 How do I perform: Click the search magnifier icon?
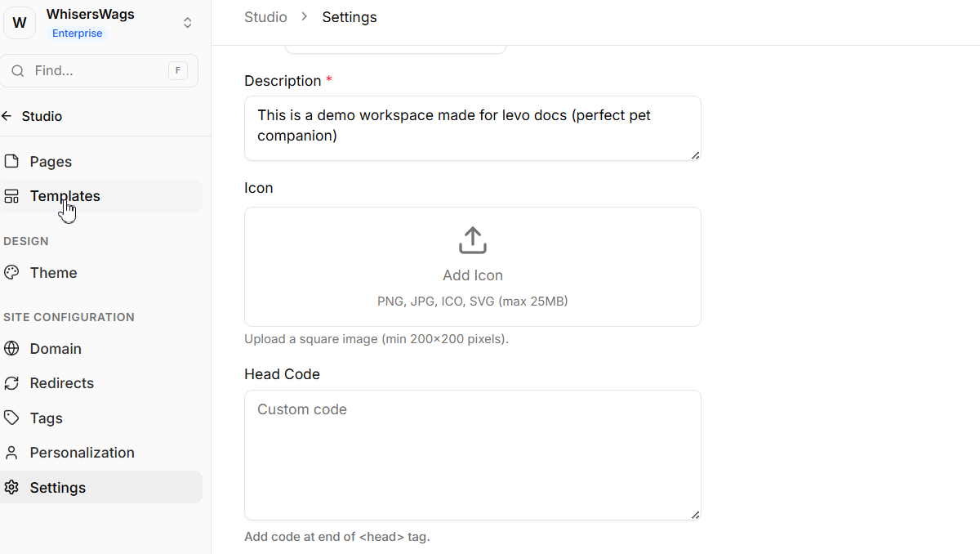coord(18,71)
